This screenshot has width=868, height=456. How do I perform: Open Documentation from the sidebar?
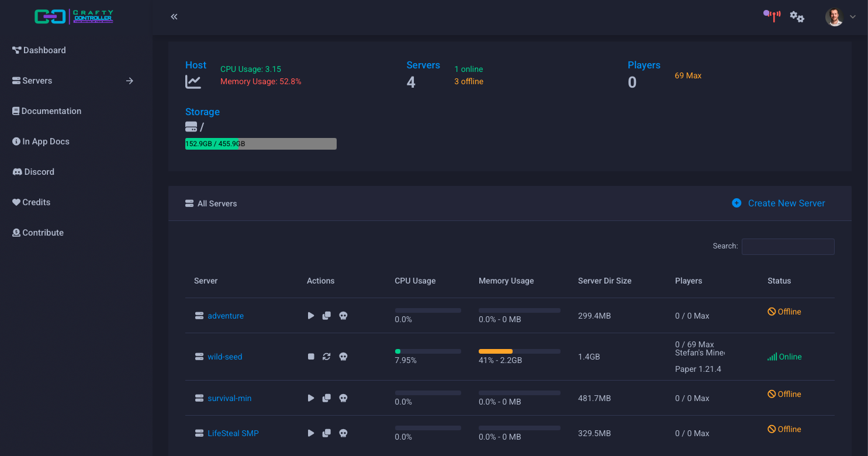tap(51, 111)
